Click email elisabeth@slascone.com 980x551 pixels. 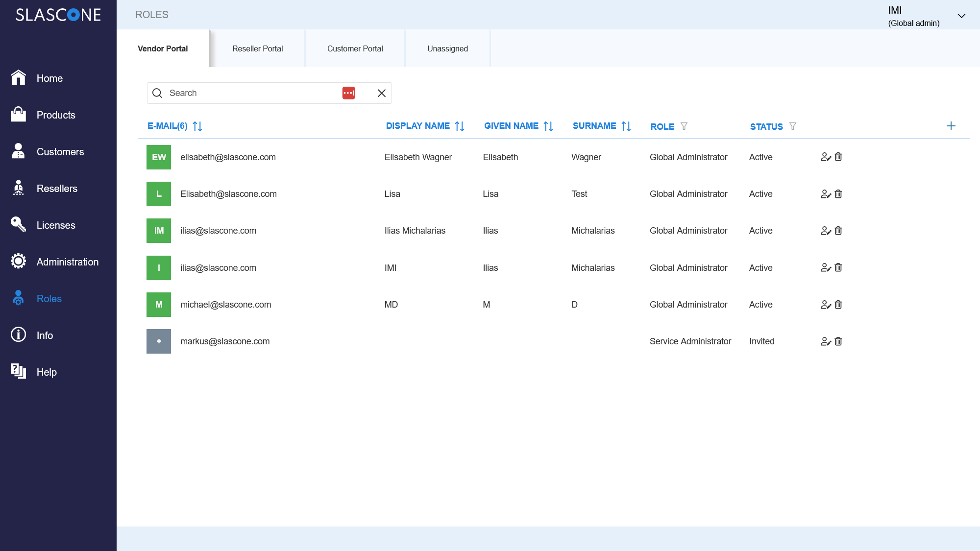[x=228, y=157]
